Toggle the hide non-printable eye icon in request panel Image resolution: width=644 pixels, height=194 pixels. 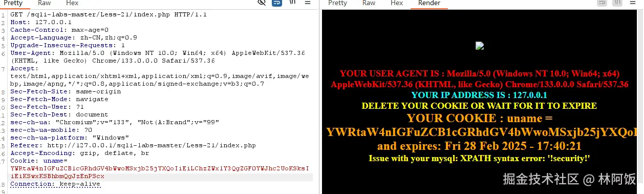262,3
